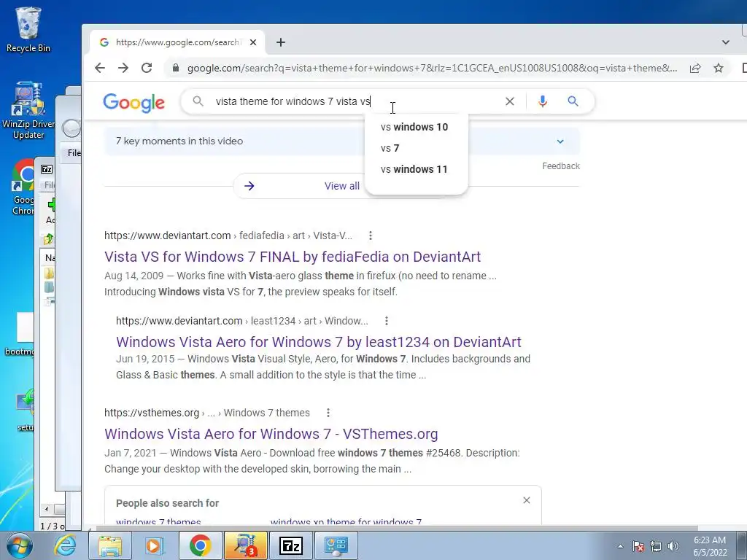Open more options for vsthemes.org result

tap(328, 413)
